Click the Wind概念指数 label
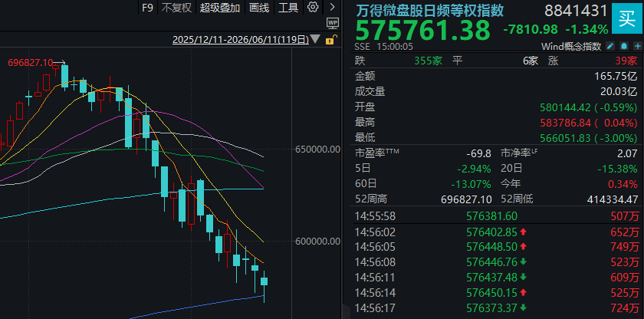Image resolution: width=644 pixels, height=319 pixels. [x=571, y=46]
